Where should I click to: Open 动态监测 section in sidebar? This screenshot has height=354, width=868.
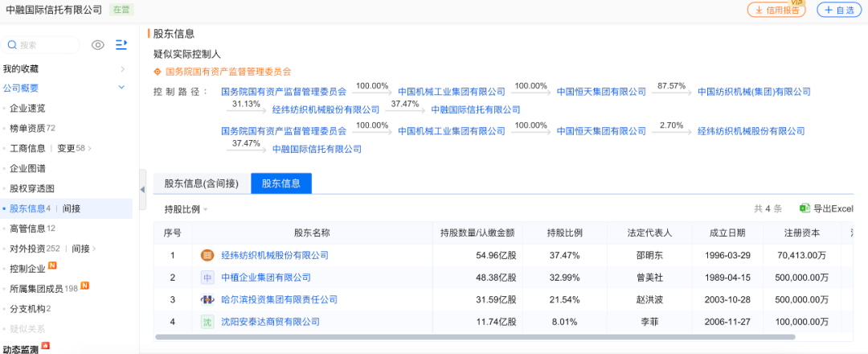tap(20, 349)
